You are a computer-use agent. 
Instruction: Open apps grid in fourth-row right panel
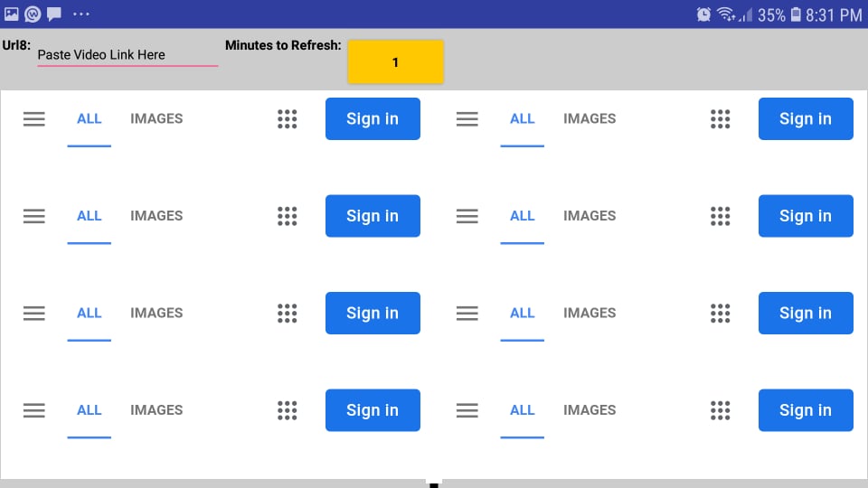click(x=721, y=410)
